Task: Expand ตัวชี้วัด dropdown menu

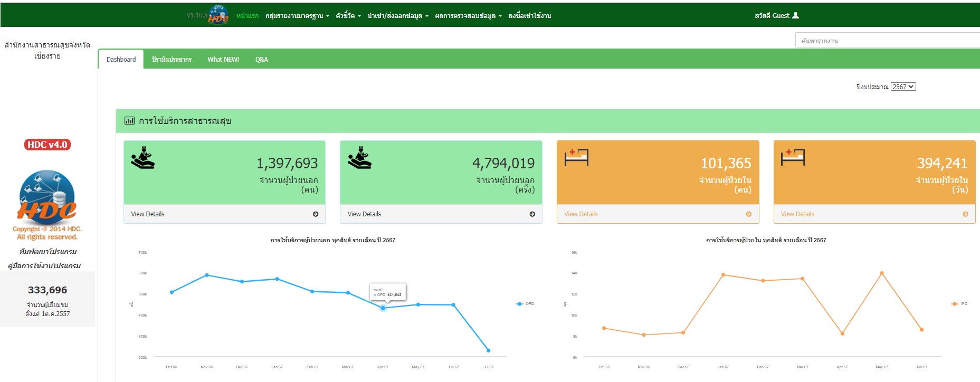Action: pyautogui.click(x=348, y=16)
